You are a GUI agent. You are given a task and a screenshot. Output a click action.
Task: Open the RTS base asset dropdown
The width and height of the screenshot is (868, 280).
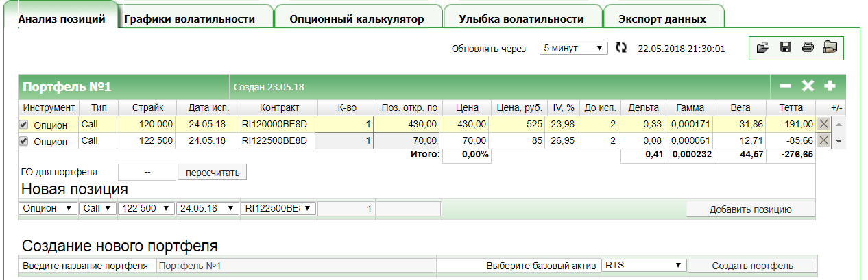(643, 265)
